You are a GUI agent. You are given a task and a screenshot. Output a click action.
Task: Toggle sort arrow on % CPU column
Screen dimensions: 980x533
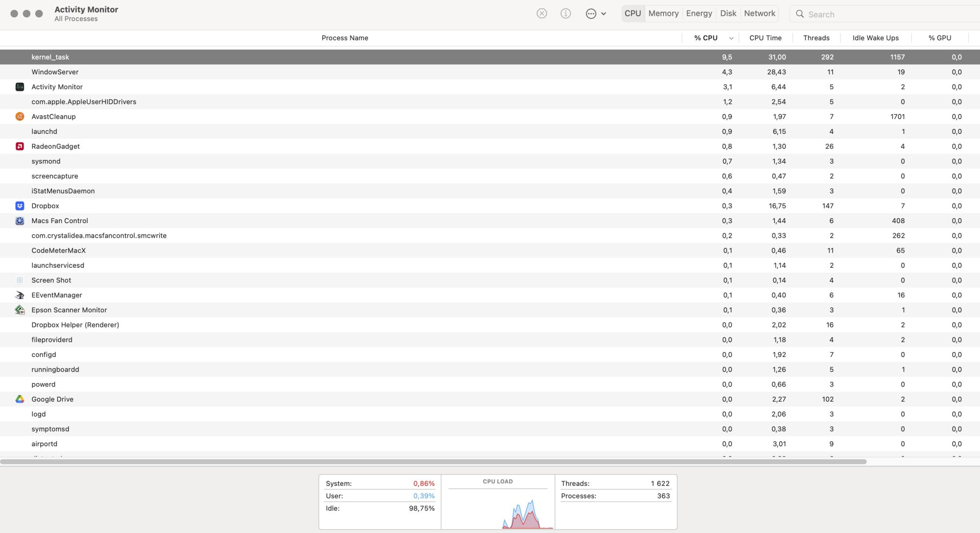(731, 38)
